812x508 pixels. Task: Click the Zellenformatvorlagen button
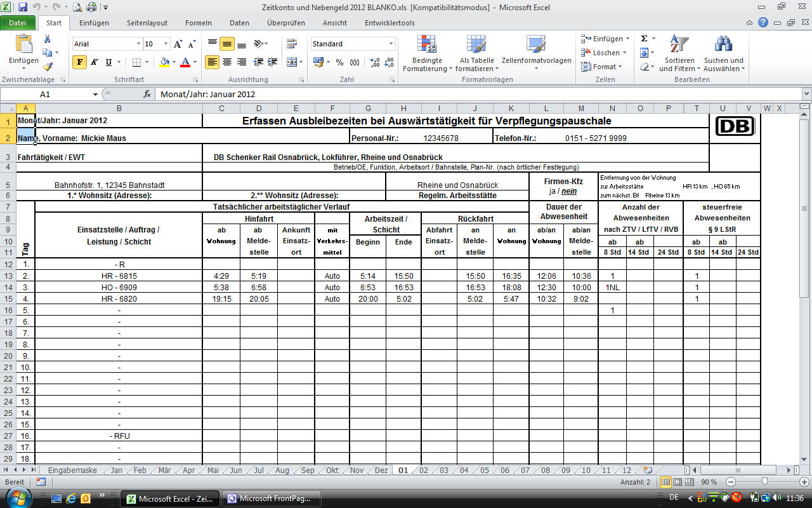pyautogui.click(x=536, y=54)
